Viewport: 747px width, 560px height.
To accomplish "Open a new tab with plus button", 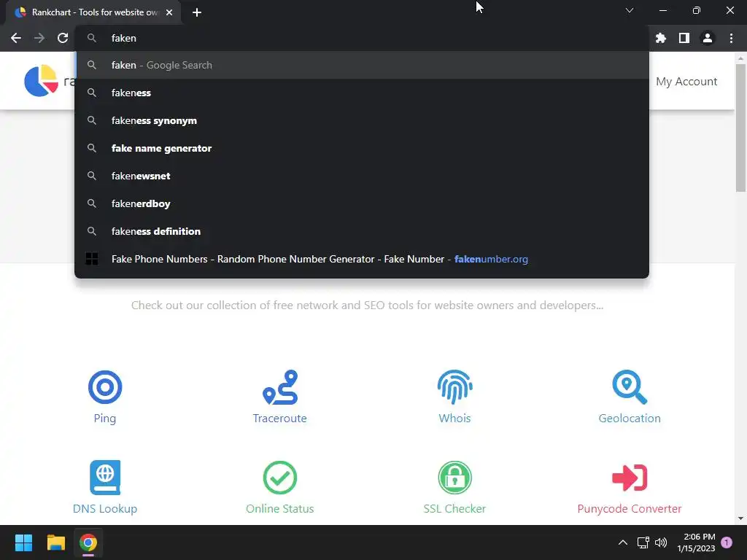I will point(197,12).
